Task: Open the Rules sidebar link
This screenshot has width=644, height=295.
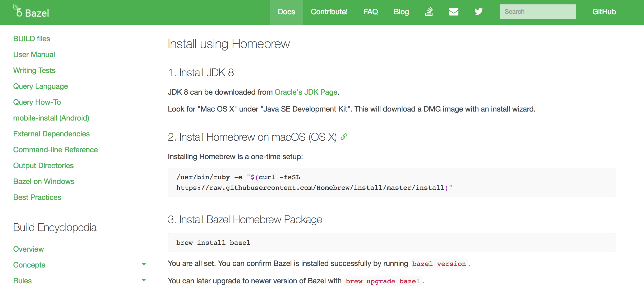Action: 22,281
